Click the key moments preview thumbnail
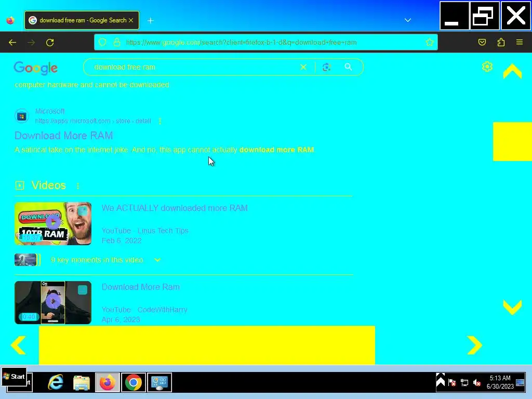Viewport: 532px width, 399px height. click(x=25, y=260)
